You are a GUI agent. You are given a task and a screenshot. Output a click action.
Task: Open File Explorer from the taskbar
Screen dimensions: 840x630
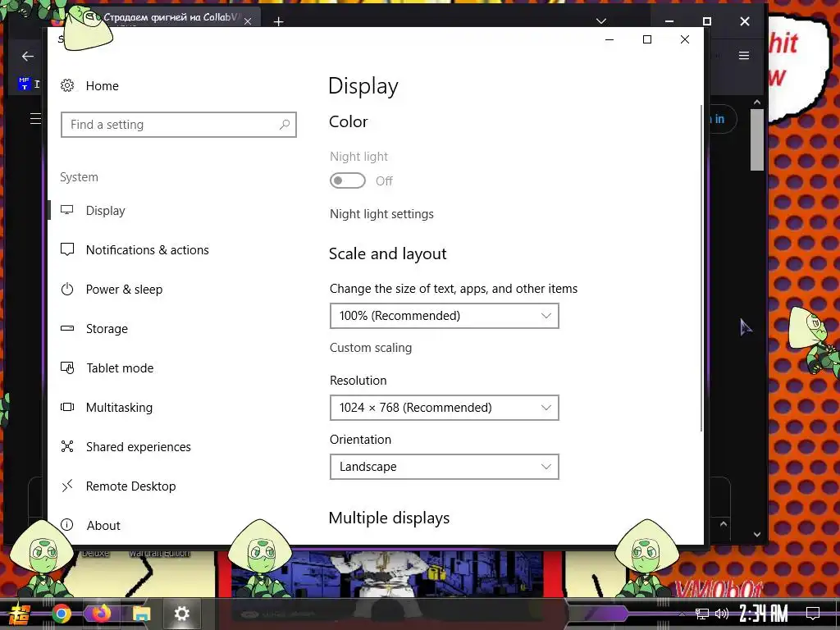click(141, 614)
